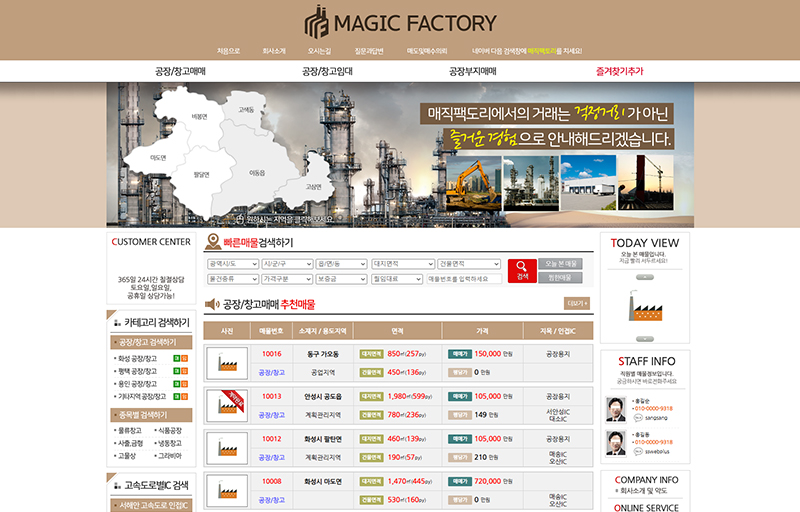800x512 pixels.
Task: Select 마도면 region on the map
Action: tap(158, 158)
